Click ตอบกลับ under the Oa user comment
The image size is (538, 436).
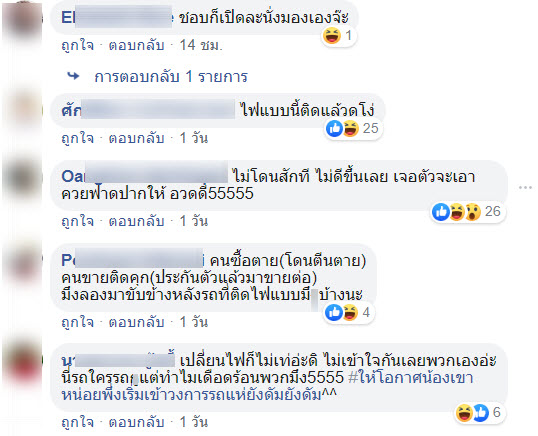coord(136,221)
